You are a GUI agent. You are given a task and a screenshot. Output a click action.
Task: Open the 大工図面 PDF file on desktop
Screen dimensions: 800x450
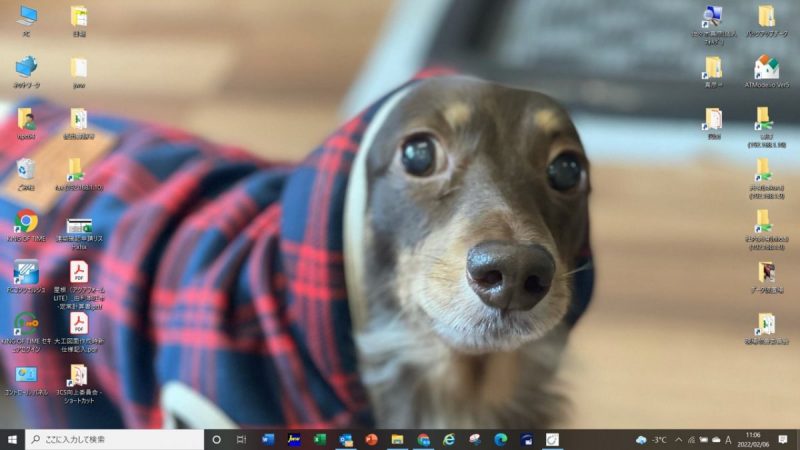click(79, 332)
